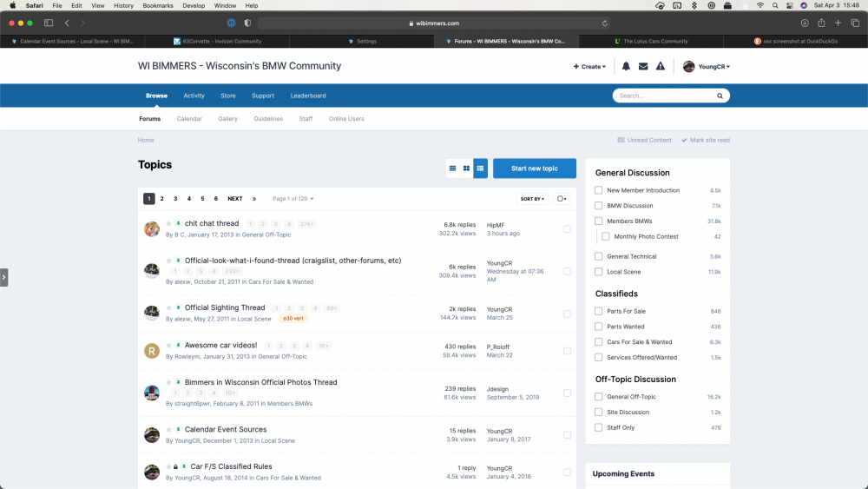Image resolution: width=868 pixels, height=489 pixels.
Task: Open the Page 1 of 129 jump dropdown
Action: point(293,199)
